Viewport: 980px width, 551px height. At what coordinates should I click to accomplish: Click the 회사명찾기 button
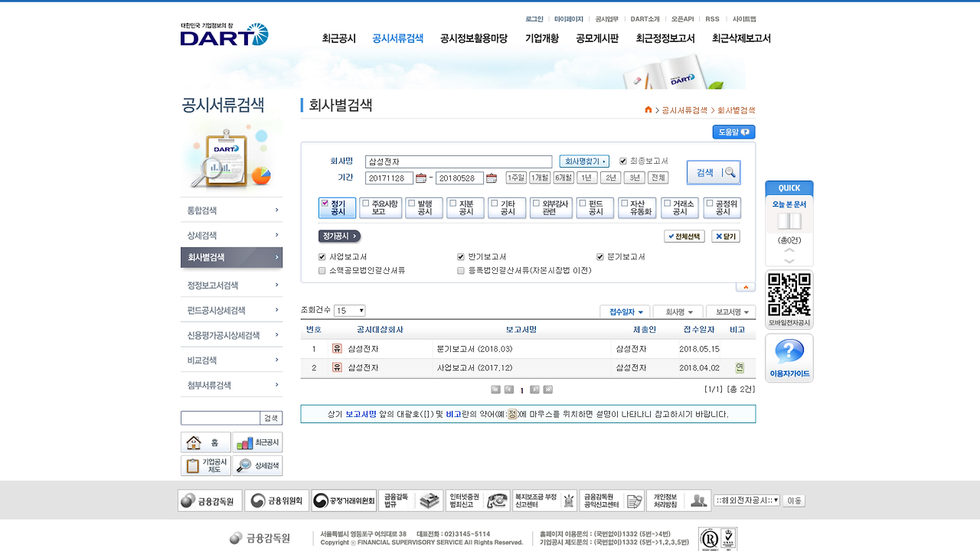click(584, 161)
